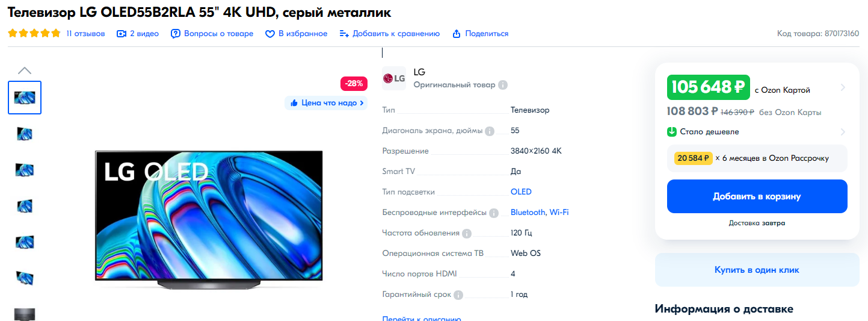Open the Цена что надо badge
868x321 pixels.
326,103
